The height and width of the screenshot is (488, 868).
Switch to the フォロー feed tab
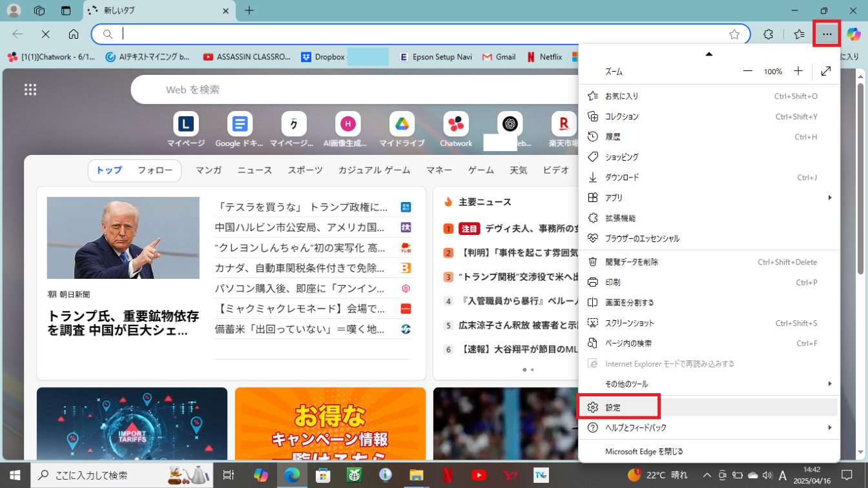155,170
